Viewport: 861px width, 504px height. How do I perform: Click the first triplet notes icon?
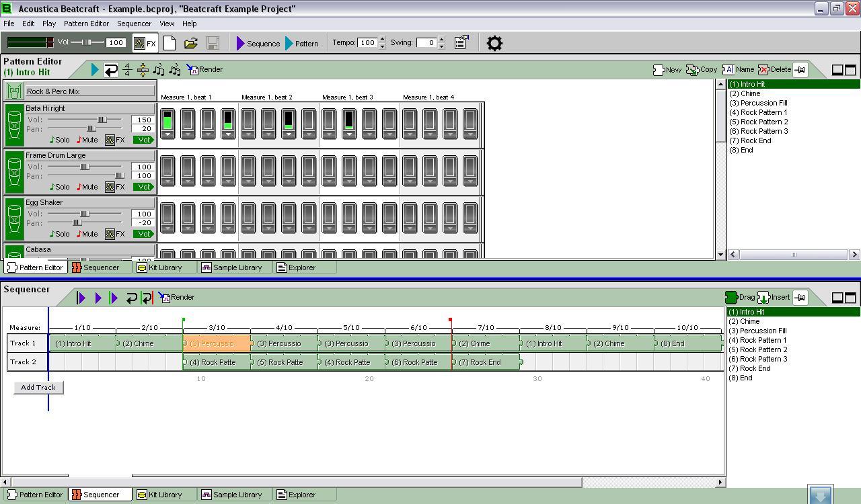(159, 69)
